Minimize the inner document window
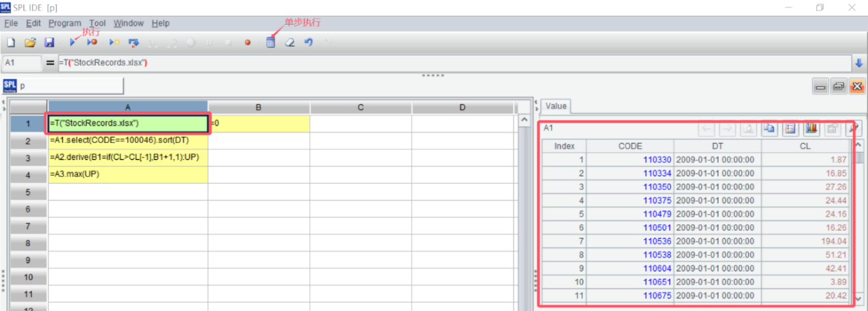The image size is (868, 311). [x=821, y=86]
